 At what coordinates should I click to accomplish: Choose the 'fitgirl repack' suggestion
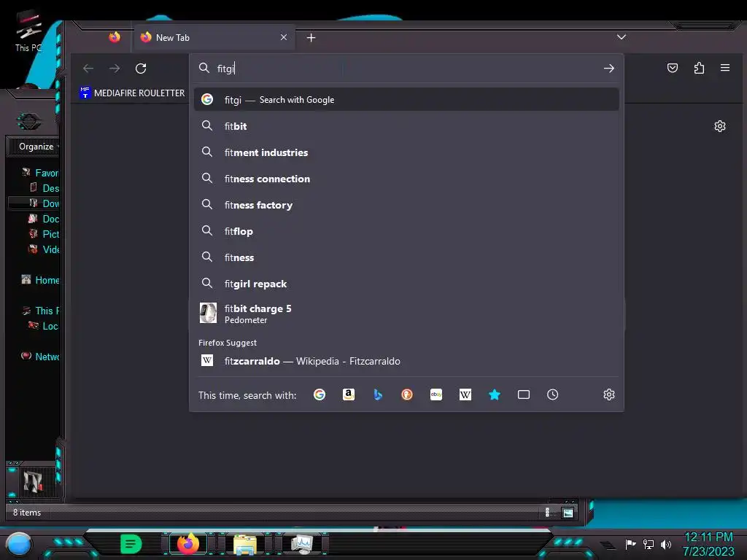pyautogui.click(x=406, y=284)
